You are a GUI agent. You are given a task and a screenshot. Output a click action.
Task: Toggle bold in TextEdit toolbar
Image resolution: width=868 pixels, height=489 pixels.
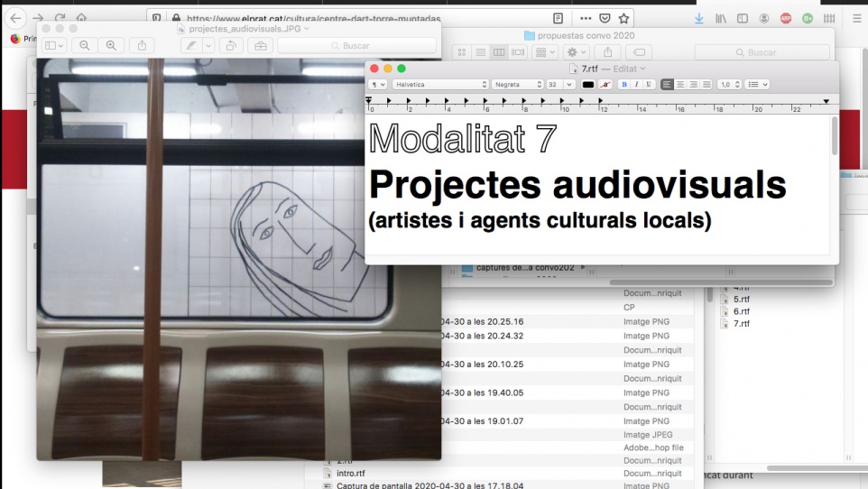point(623,84)
